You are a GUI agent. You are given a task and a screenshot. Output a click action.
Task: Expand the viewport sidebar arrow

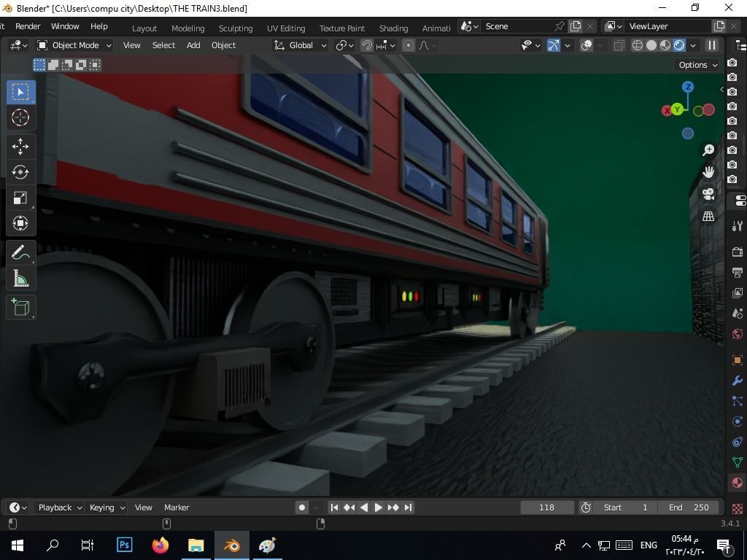(721, 90)
